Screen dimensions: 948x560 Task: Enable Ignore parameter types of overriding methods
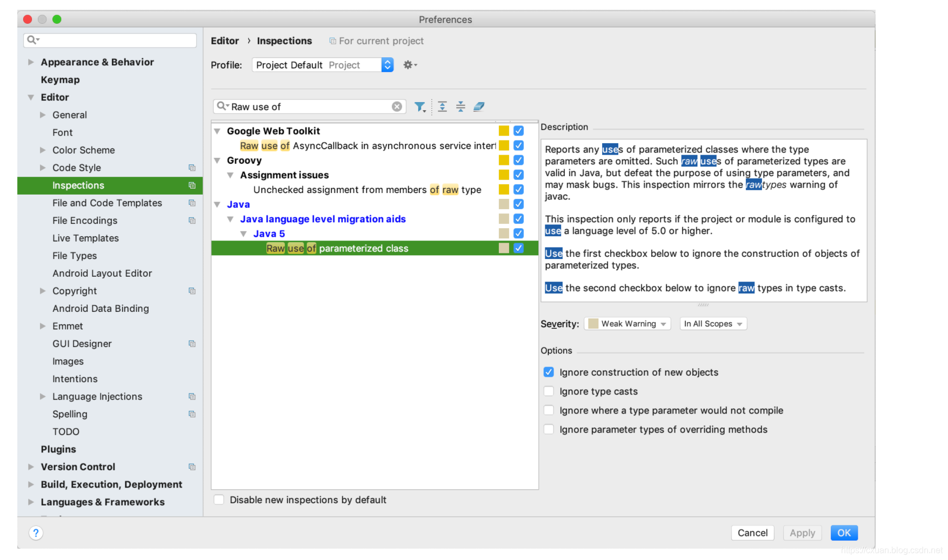click(x=549, y=429)
